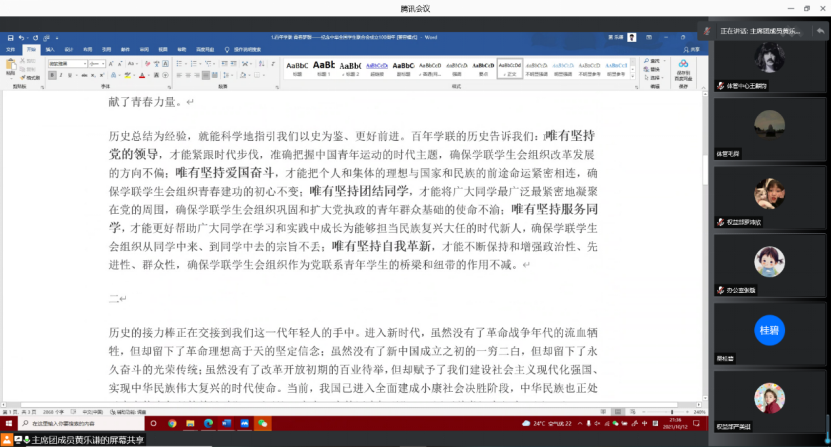Click the Undo arrow in Quick Access Toolbar
The height and width of the screenshot is (447, 831).
(x=18, y=37)
